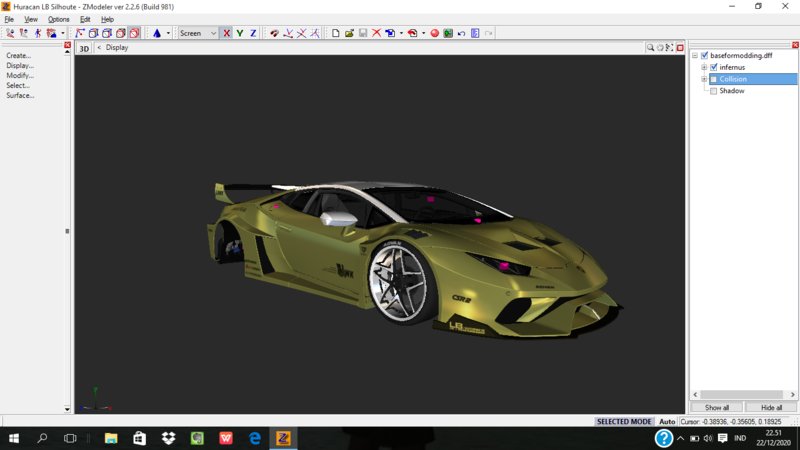Viewport: 800px width, 450px height.
Task: Click the blue cone primitive icon
Action: (x=157, y=33)
